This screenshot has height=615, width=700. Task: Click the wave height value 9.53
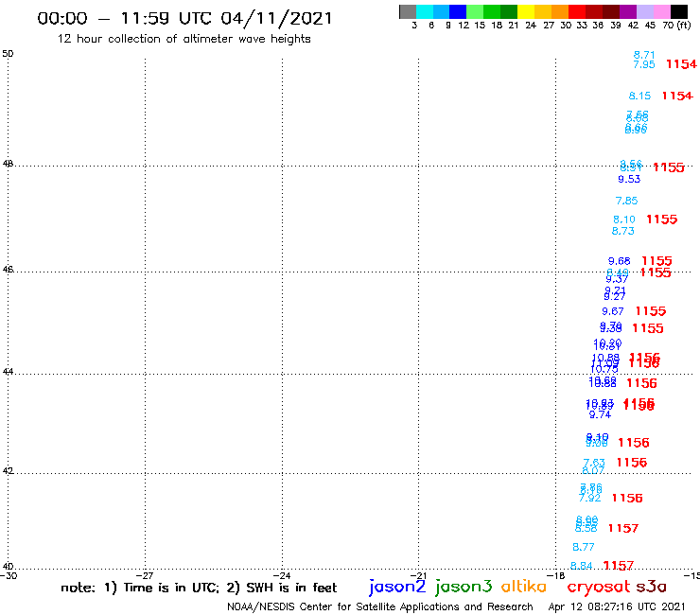click(x=629, y=179)
